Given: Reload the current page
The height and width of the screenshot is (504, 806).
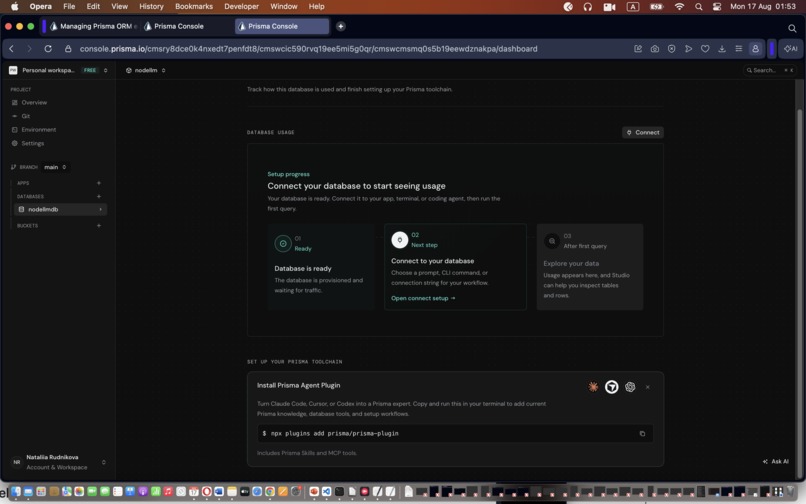Looking at the screenshot, I should pyautogui.click(x=48, y=49).
